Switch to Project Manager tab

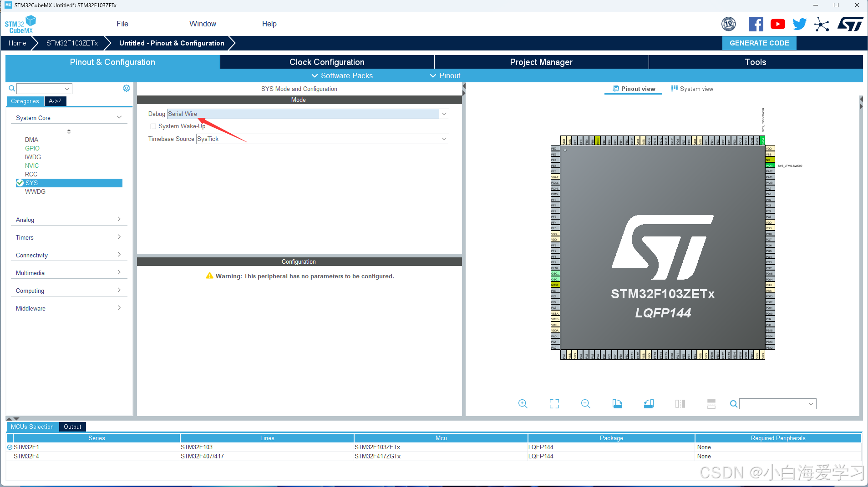[x=541, y=62]
